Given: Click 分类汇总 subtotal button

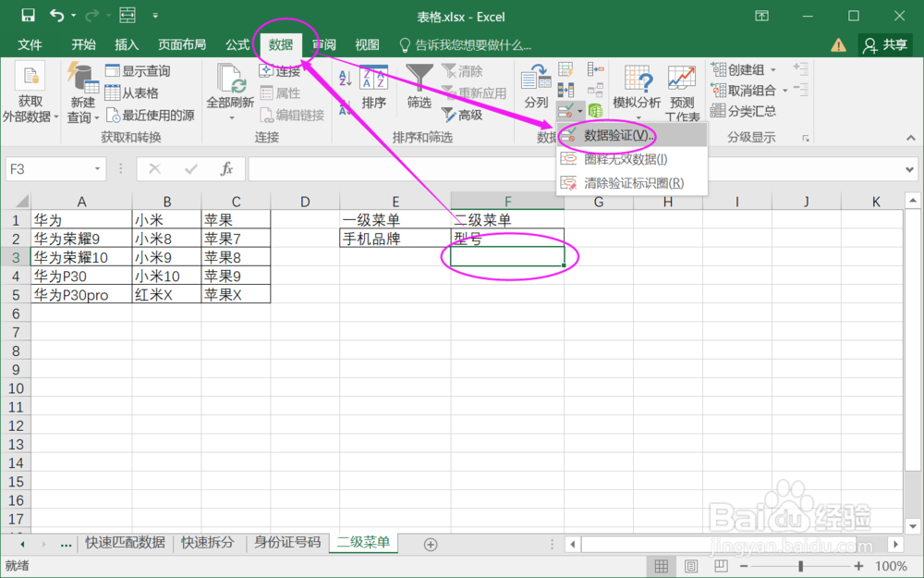Looking at the screenshot, I should click(743, 111).
